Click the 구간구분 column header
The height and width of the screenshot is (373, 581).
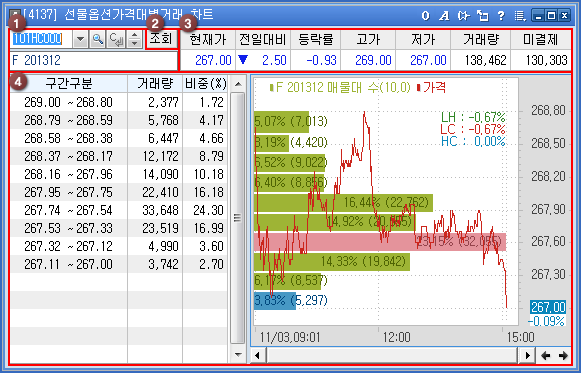[x=69, y=84]
